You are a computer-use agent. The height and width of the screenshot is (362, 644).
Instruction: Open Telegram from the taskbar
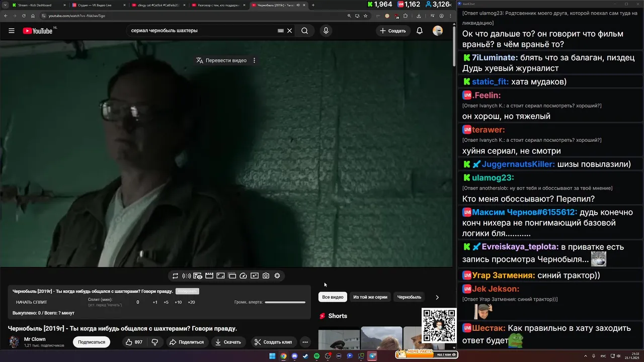[372, 356]
